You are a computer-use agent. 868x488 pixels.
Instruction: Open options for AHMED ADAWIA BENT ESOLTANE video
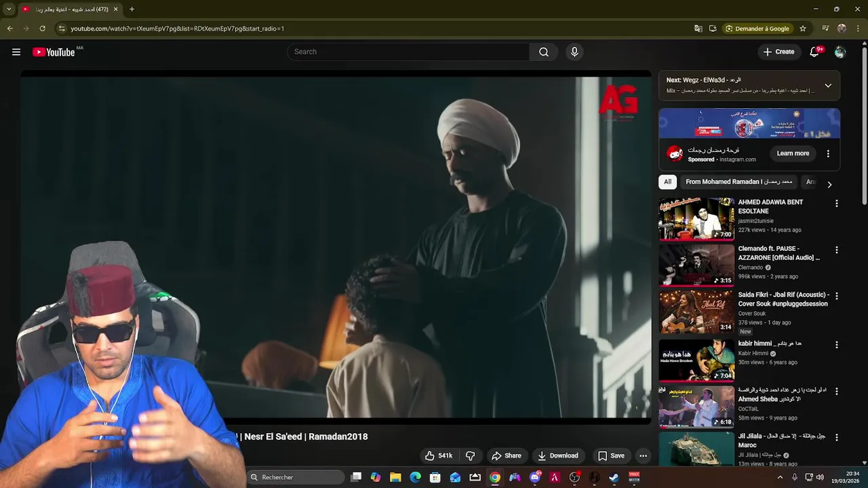[836, 203]
